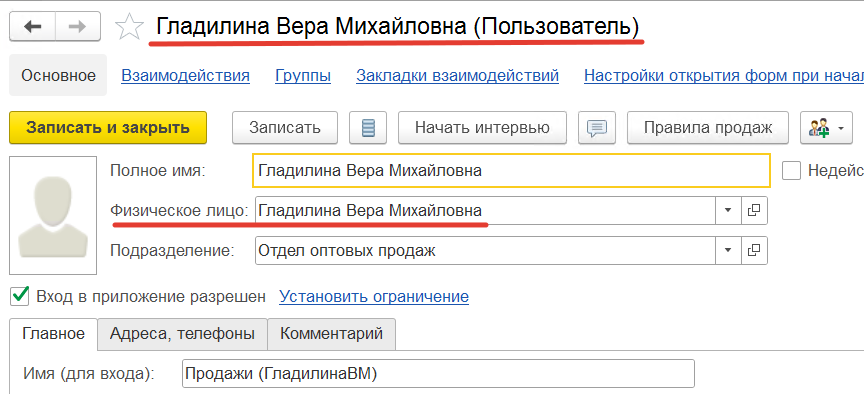Click the user avatar placeholder image

coord(53,215)
